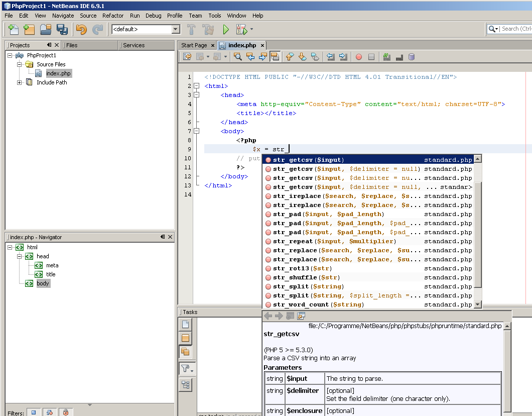The width and height of the screenshot is (532, 416).
Task: Click the Search quick search field
Action: (x=516, y=29)
